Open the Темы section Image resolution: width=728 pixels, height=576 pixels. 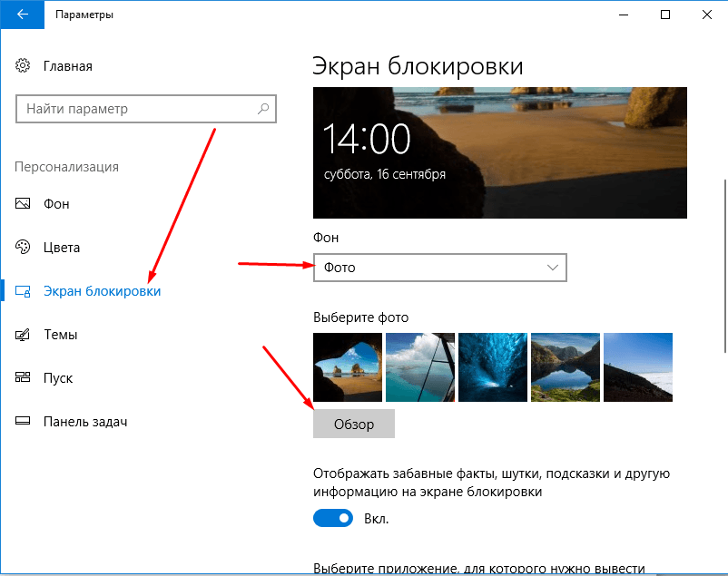(x=60, y=335)
